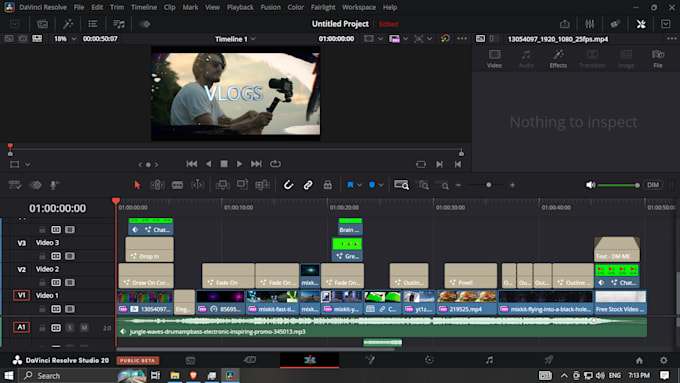Open the Inspector options three-dot menu

672,39
